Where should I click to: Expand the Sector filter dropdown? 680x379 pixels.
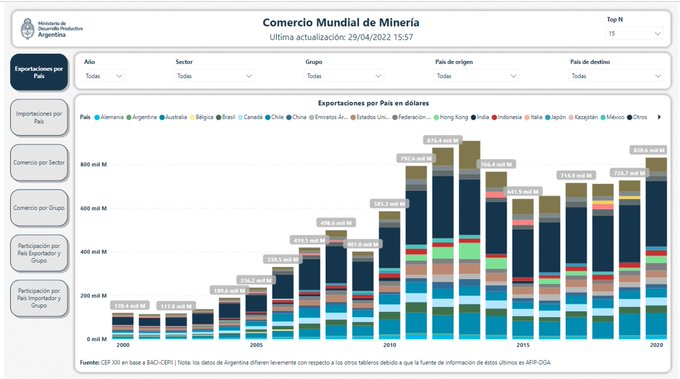tap(215, 76)
